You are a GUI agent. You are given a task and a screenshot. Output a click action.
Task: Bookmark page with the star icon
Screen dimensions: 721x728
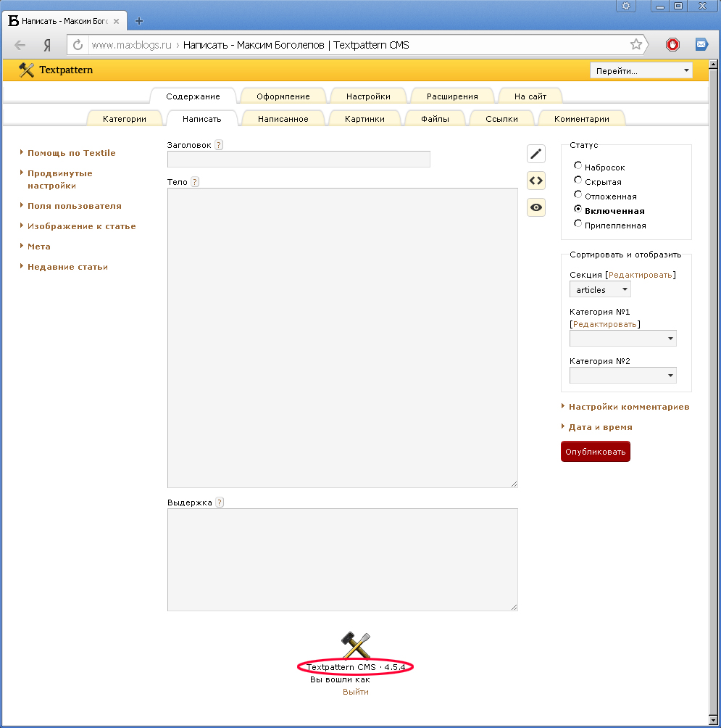[x=636, y=44]
